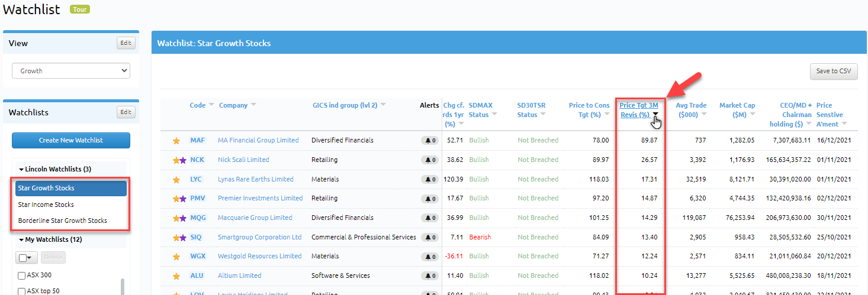868x295 pixels.
Task: Select the Star Growth Stocks watchlist
Action: pyautogui.click(x=71, y=188)
